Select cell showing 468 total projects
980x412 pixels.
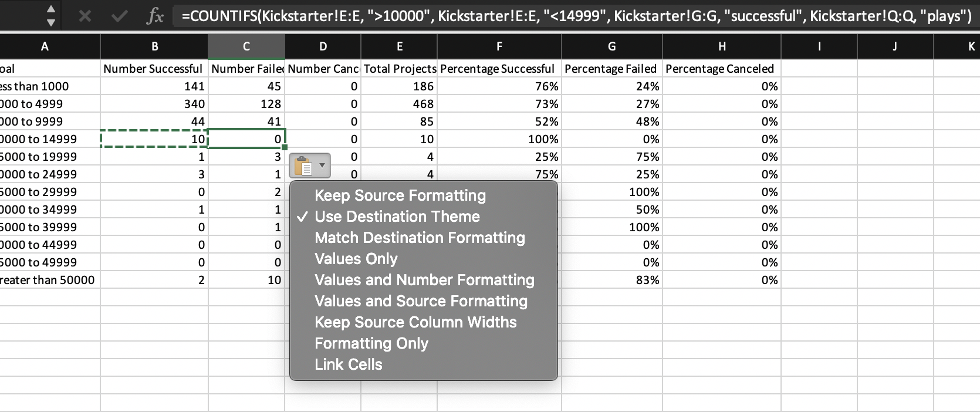(x=399, y=104)
